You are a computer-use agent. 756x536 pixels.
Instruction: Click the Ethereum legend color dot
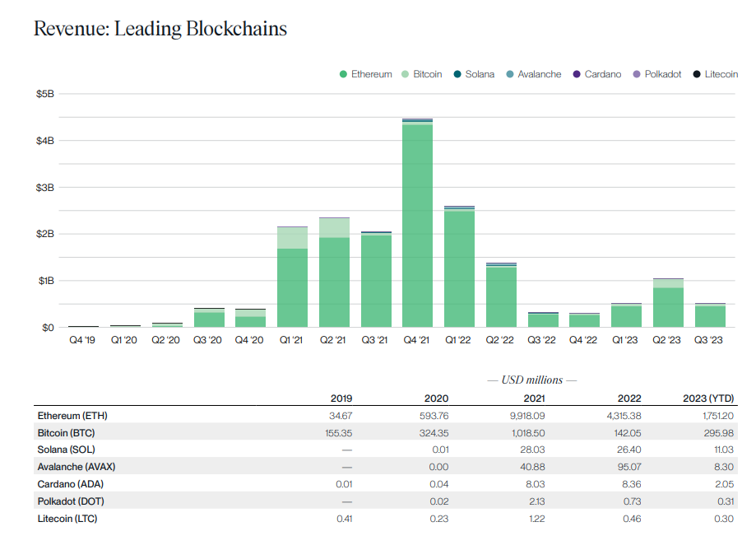pos(343,74)
